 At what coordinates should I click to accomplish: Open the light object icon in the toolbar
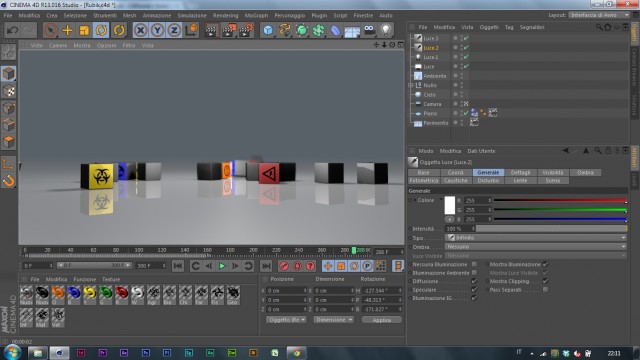point(386,30)
